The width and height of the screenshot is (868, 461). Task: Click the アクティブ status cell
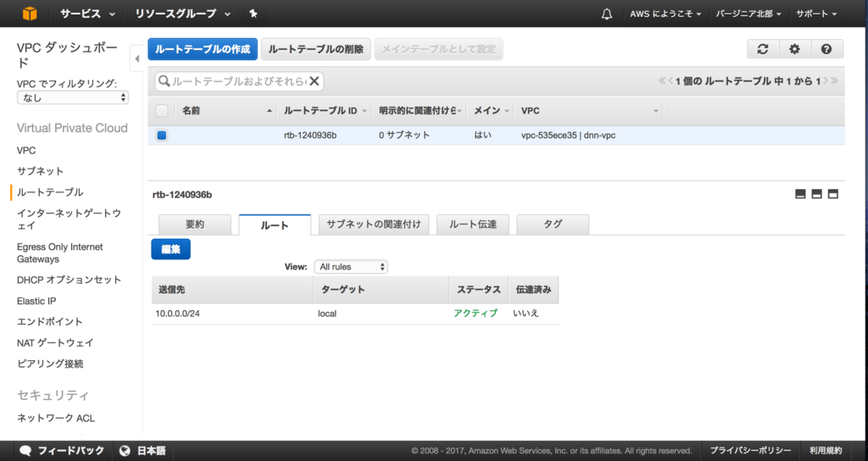click(x=476, y=314)
